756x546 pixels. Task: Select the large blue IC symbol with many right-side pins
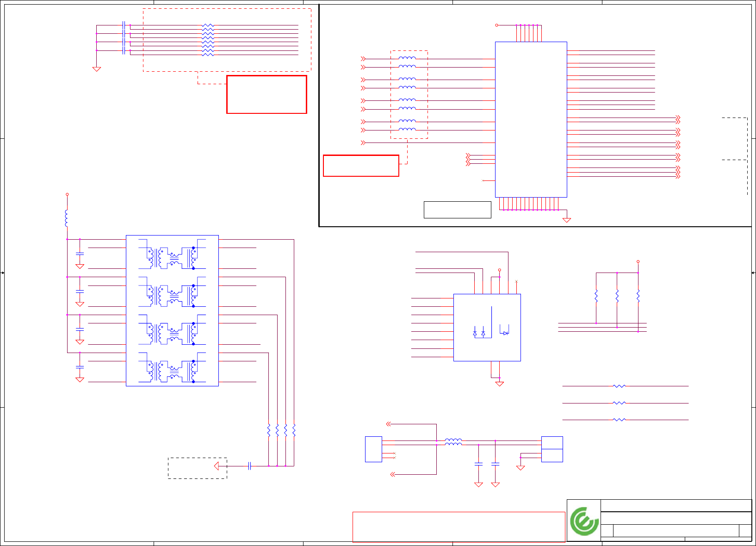tap(531, 119)
